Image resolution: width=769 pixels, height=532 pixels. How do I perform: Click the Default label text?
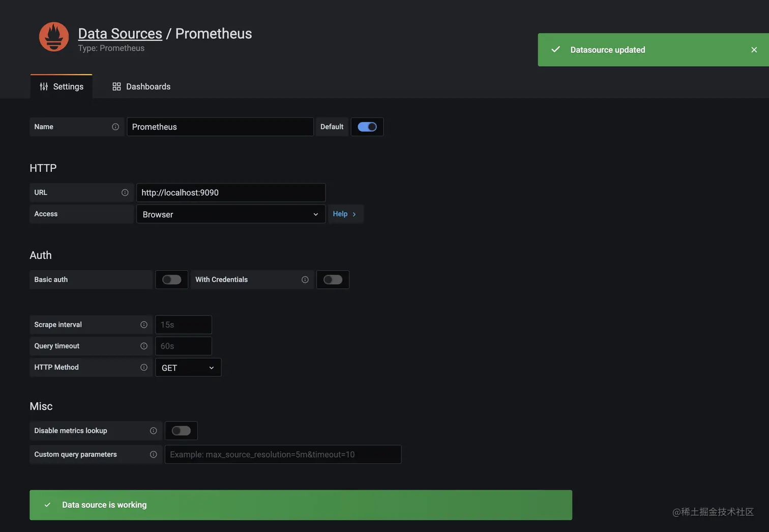click(332, 127)
